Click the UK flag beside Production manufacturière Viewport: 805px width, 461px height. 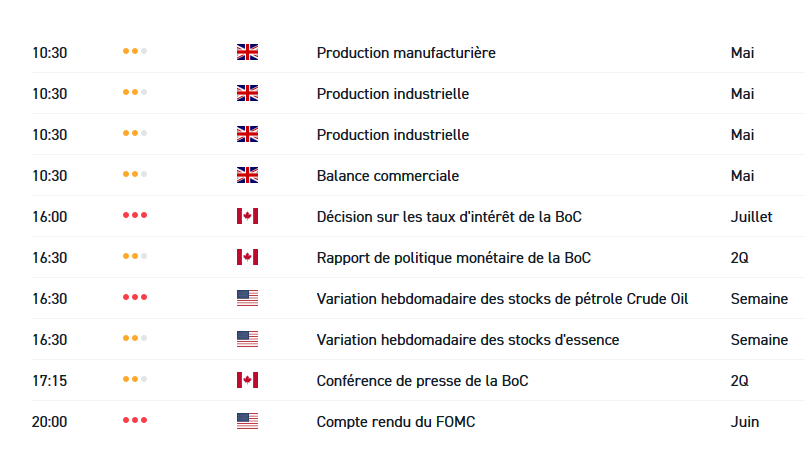[x=247, y=52]
